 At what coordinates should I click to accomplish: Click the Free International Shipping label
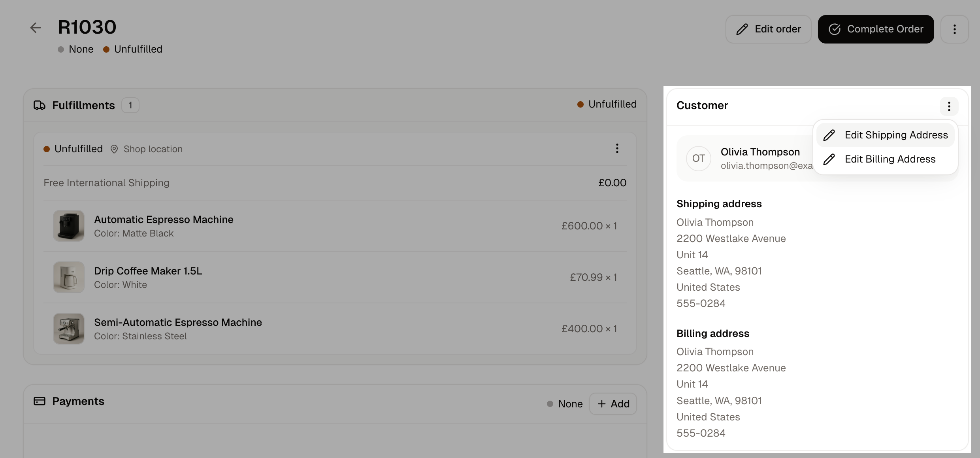pos(106,183)
